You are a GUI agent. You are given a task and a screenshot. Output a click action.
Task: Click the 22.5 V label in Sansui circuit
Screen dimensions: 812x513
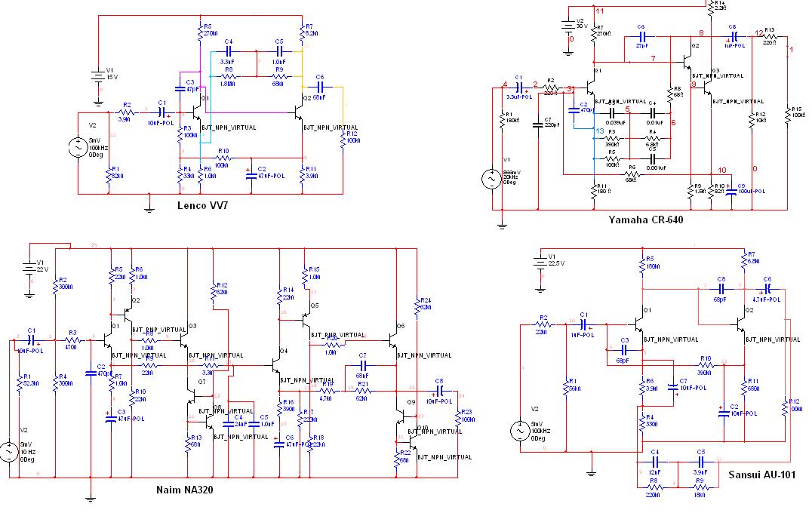tap(556, 263)
